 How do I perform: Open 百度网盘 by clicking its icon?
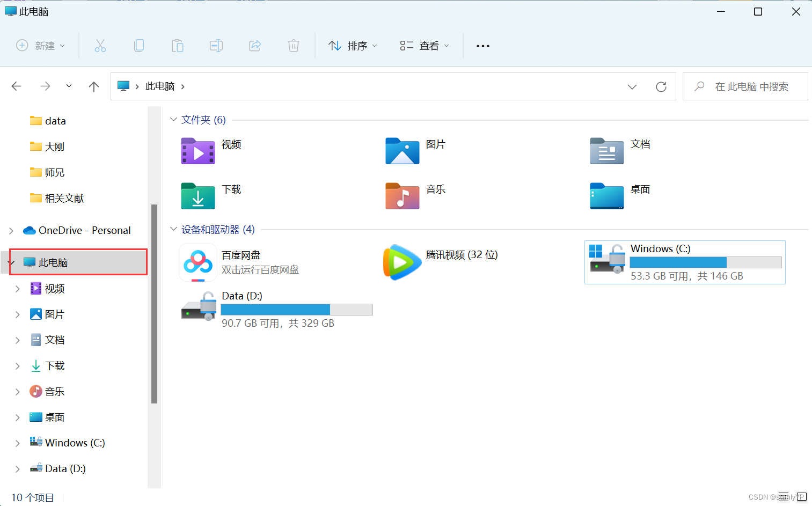[197, 262]
